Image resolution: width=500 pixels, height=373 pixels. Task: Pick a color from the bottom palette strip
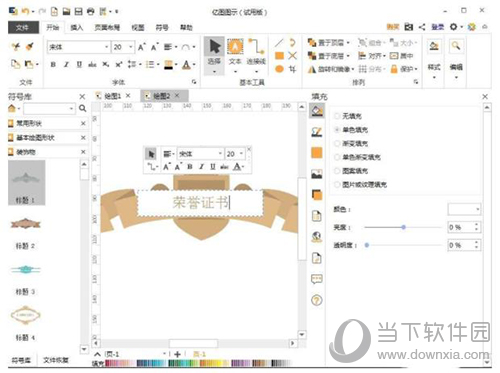point(200,363)
